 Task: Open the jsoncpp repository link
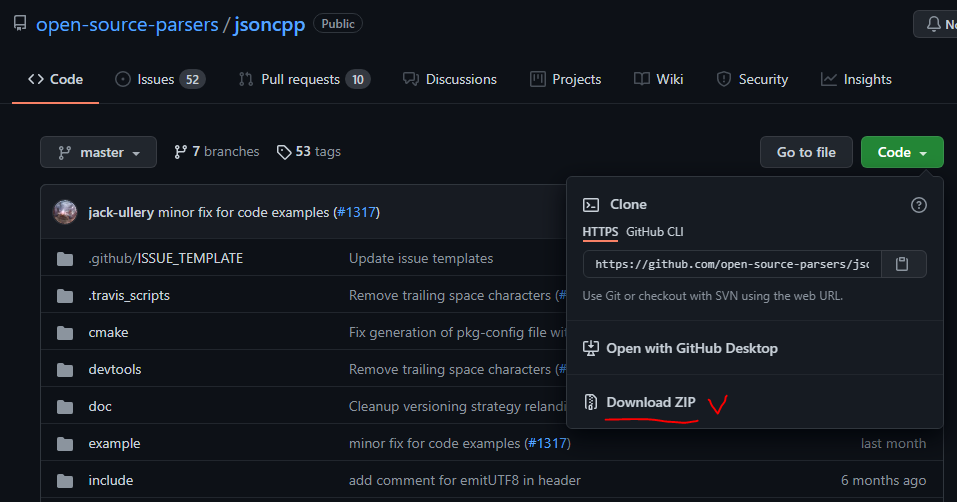(269, 24)
